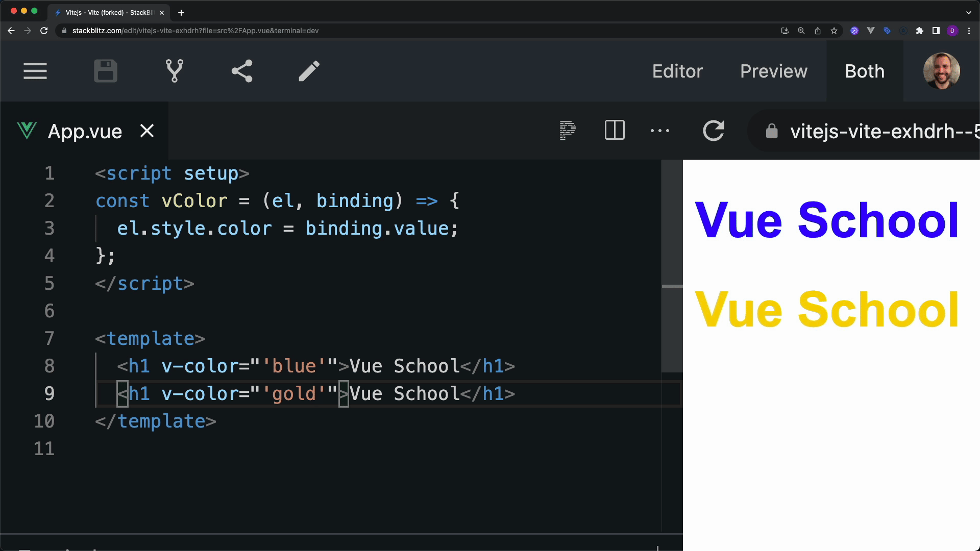Image resolution: width=980 pixels, height=551 pixels.
Task: Click the 'gold' string on line 9
Action: tap(294, 394)
